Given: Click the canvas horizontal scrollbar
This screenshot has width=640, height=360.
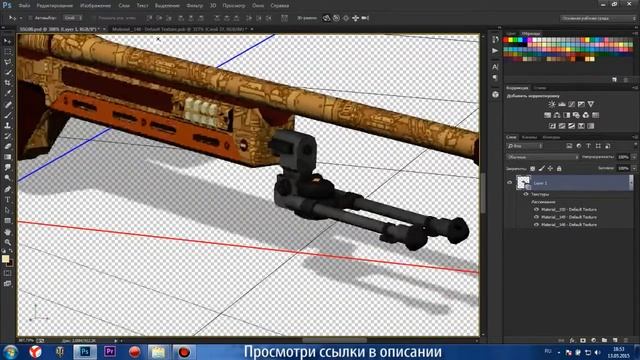Looking at the screenshot, I should pyautogui.click(x=334, y=340).
